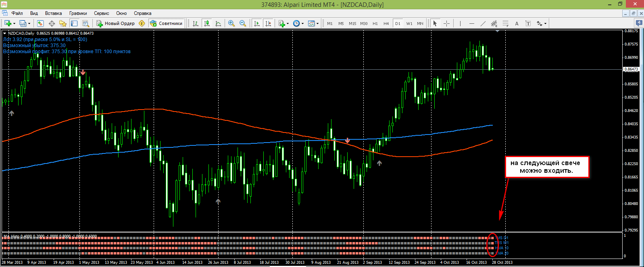Screen dimensions: 644x267
Task: Open the Data Window icon
Action: [x=52, y=23]
